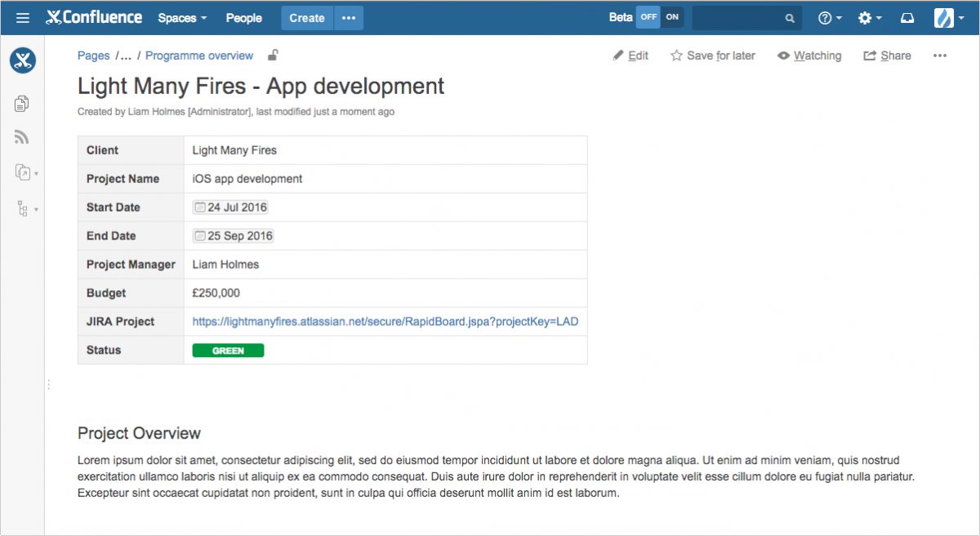The width and height of the screenshot is (980, 536).
Task: Open the notifications tray icon
Action: pos(907,18)
